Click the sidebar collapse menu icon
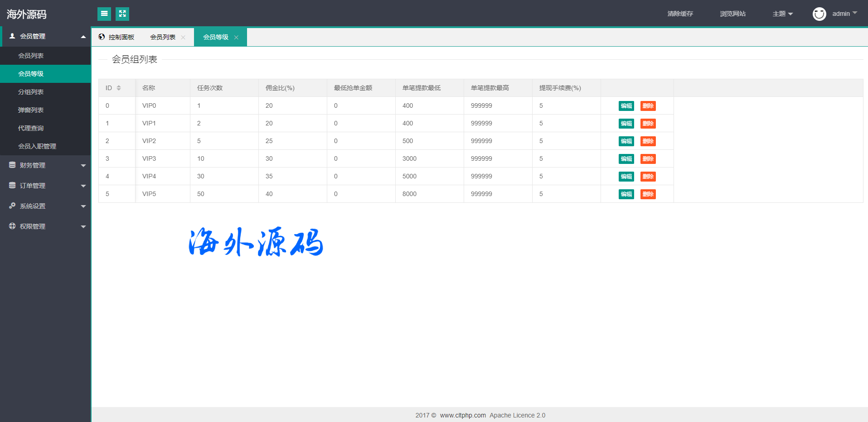 click(104, 14)
